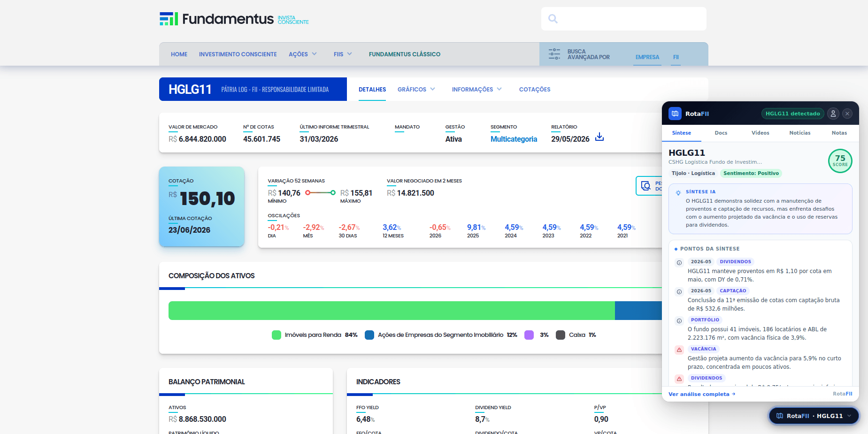The height and width of the screenshot is (434, 868).
Task: Close the RotaFII panel
Action: click(847, 114)
